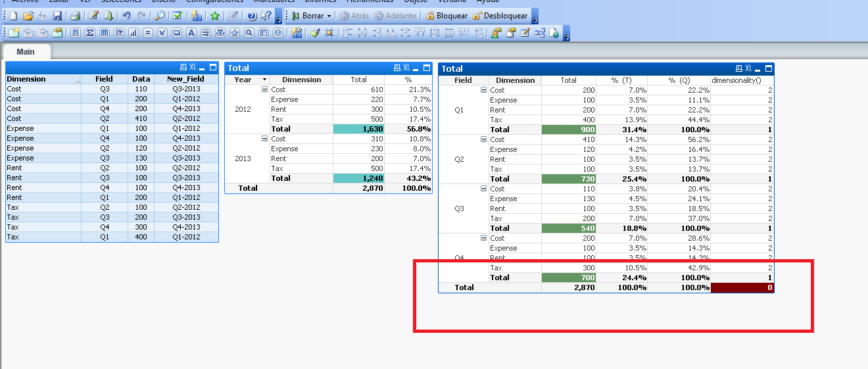
Task: Click Desbloquear to unlock selections
Action: coord(500,16)
